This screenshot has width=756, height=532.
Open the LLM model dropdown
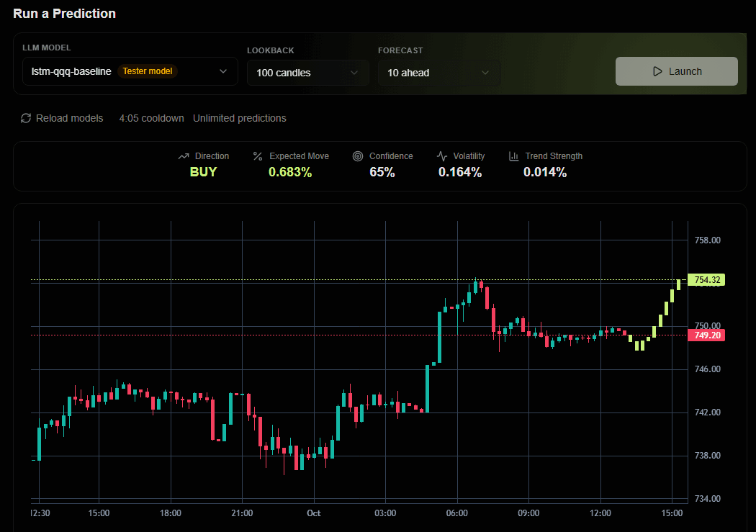[x=130, y=71]
